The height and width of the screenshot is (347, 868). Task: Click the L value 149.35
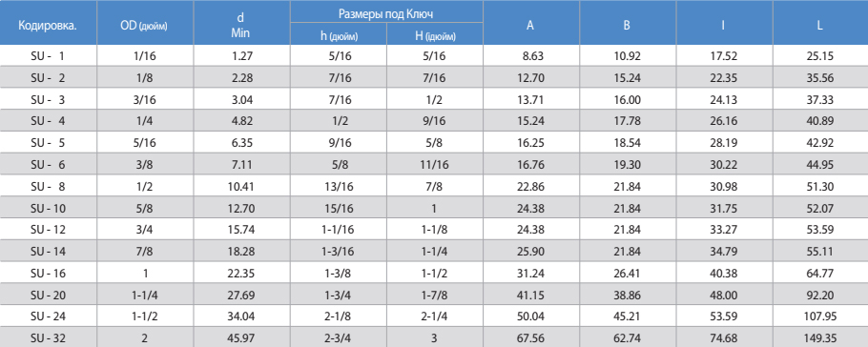(821, 337)
